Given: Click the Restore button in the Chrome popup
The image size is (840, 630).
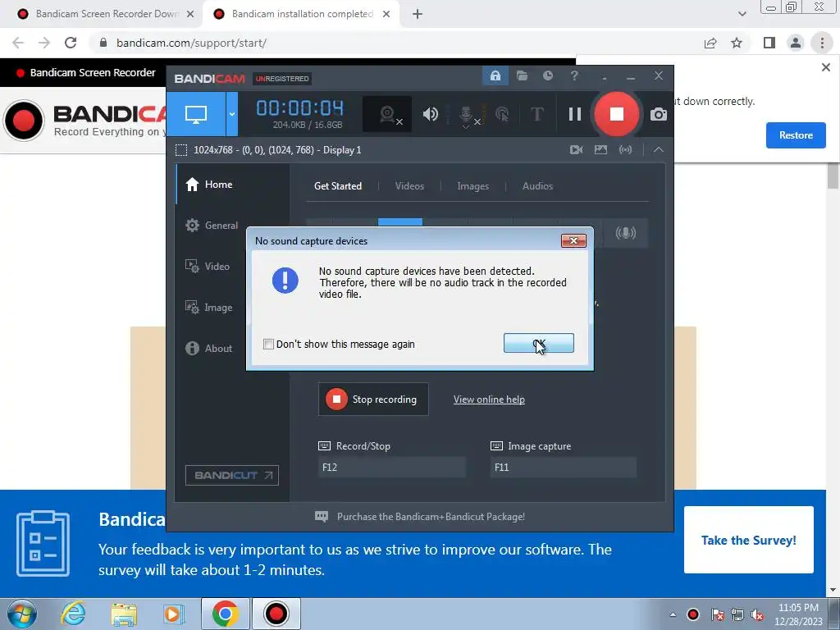Looking at the screenshot, I should click(x=796, y=135).
